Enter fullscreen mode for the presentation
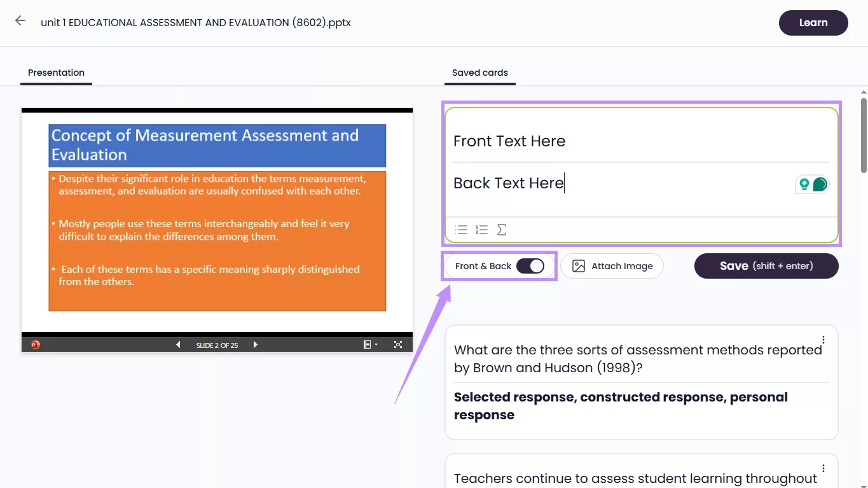 (x=397, y=344)
